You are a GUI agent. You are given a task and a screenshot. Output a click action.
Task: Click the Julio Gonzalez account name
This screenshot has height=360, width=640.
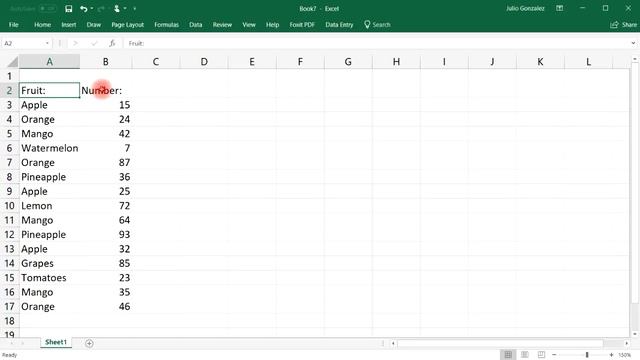click(x=525, y=8)
